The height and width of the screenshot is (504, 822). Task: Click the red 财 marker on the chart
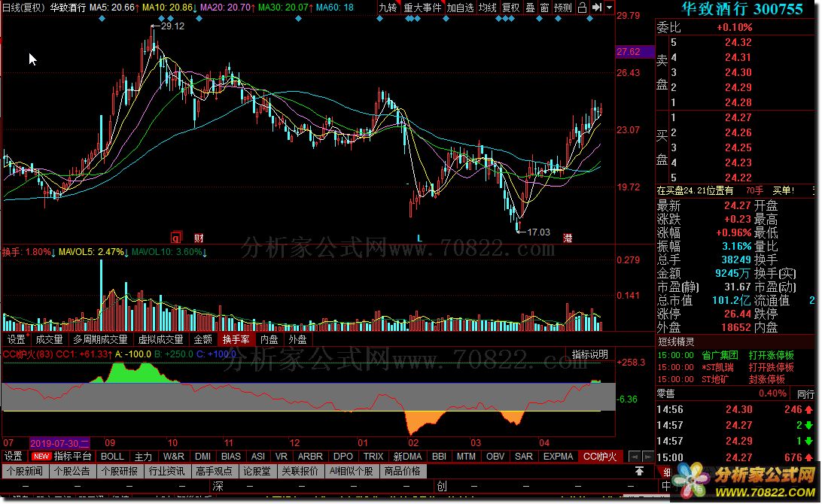pyautogui.click(x=199, y=238)
